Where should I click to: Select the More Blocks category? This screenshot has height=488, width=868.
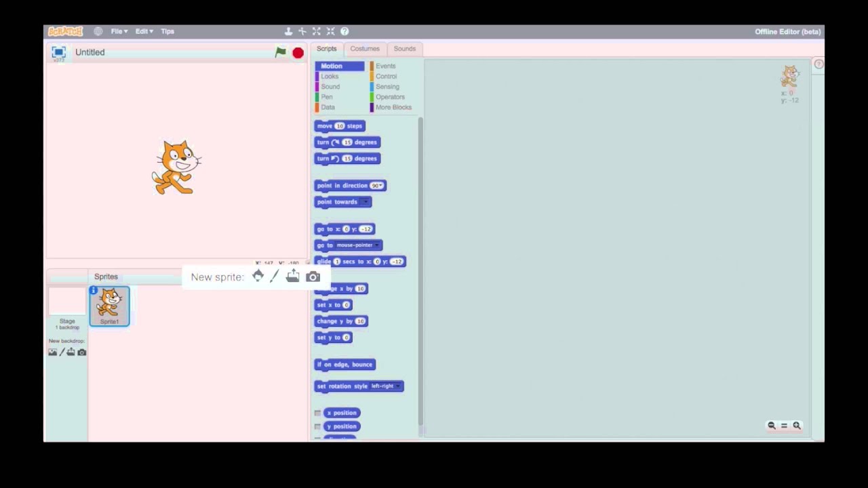(x=393, y=107)
